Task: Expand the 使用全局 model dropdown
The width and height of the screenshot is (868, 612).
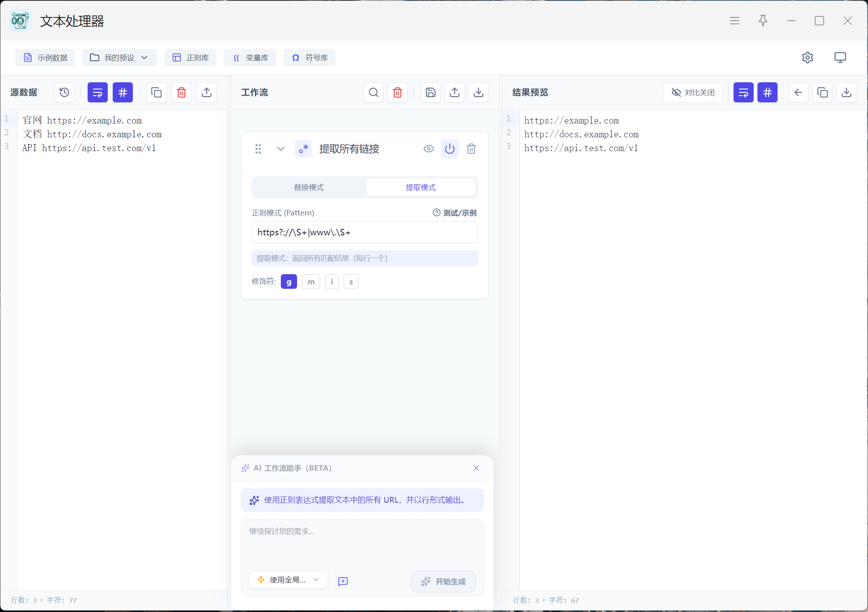Action: point(288,580)
